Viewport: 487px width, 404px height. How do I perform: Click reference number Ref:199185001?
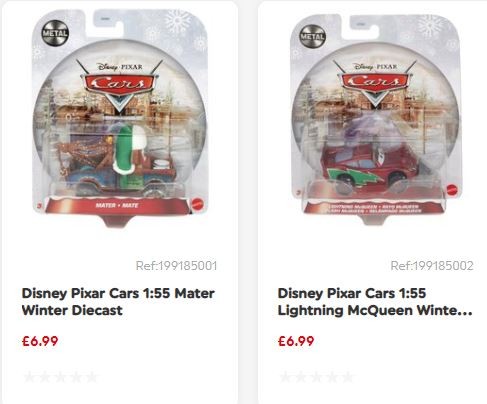(176, 266)
